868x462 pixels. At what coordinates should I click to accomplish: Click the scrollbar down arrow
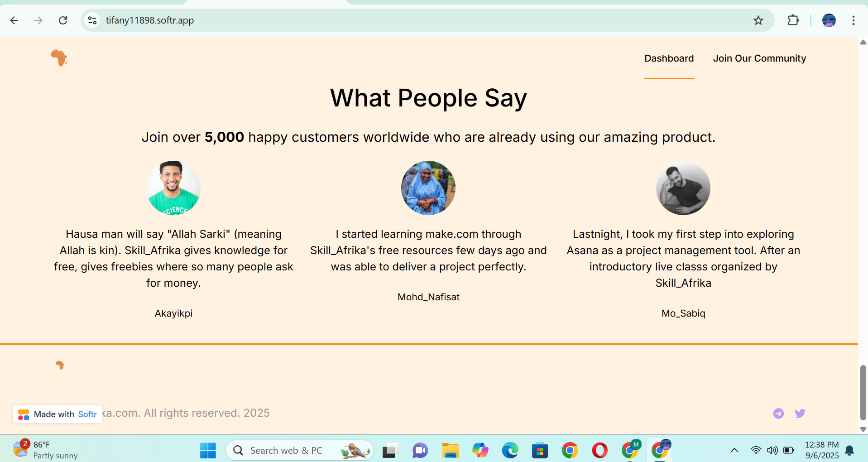[863, 429]
